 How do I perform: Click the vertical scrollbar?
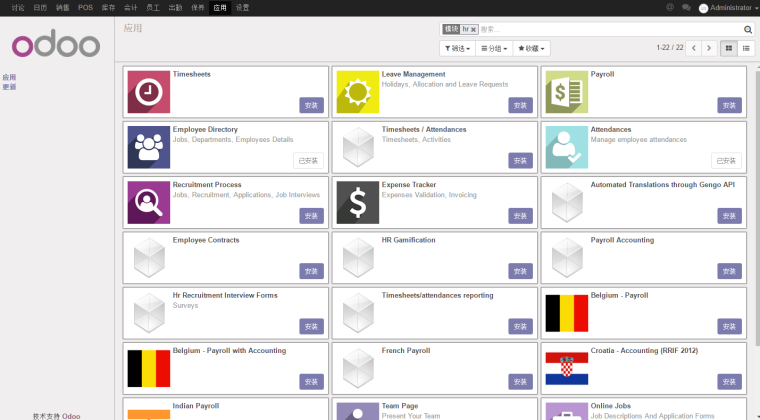[757, 208]
